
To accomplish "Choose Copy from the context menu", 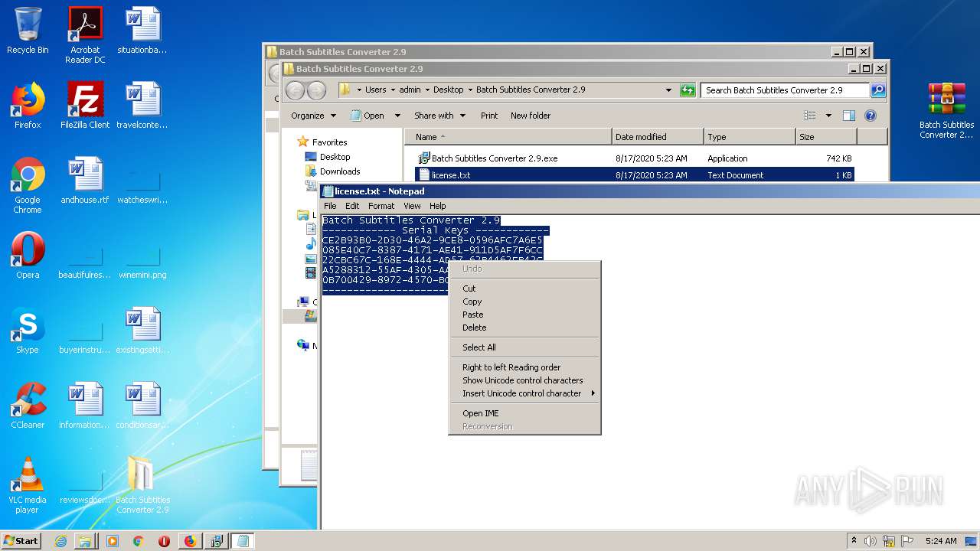I will click(524, 302).
